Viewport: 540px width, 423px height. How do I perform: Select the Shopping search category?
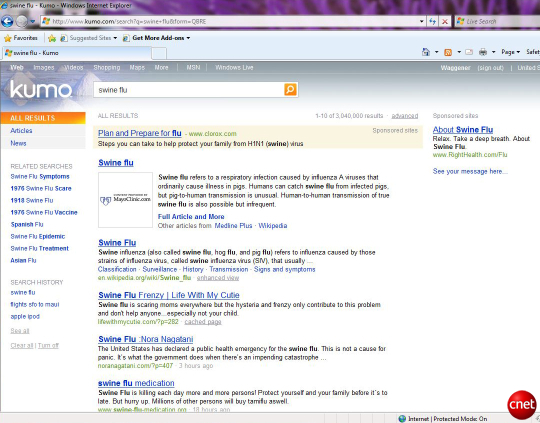[107, 68]
